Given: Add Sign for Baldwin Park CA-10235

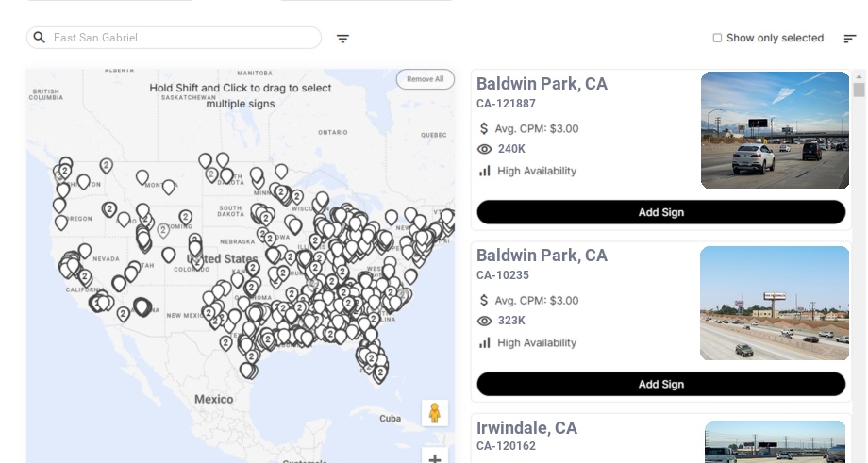Looking at the screenshot, I should pos(660,384).
